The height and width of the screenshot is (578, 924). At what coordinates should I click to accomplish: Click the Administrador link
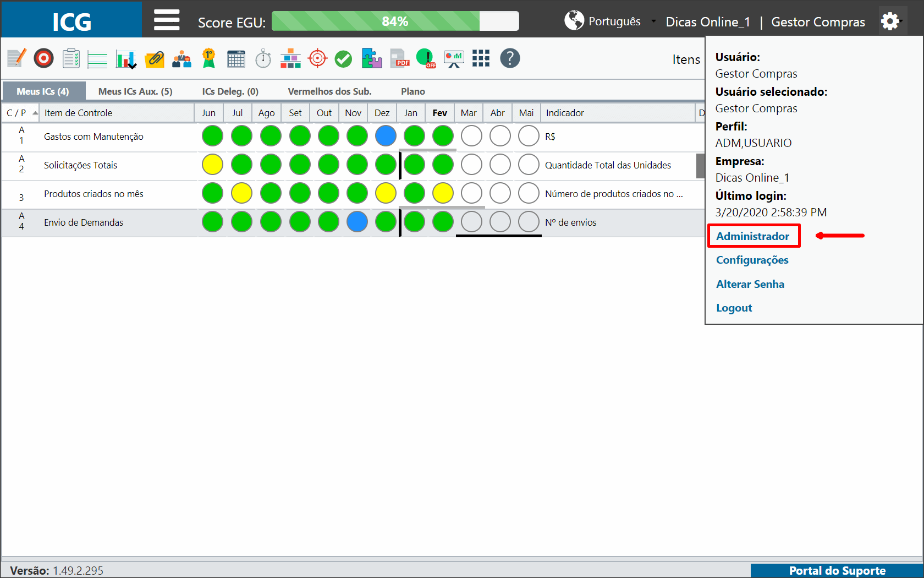click(x=752, y=236)
